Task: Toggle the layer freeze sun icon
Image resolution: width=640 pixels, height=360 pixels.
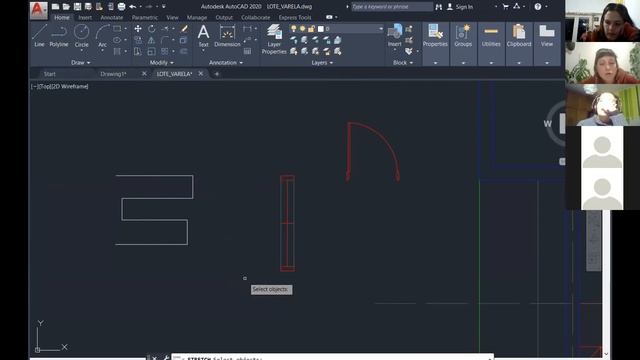Action: coord(302,29)
